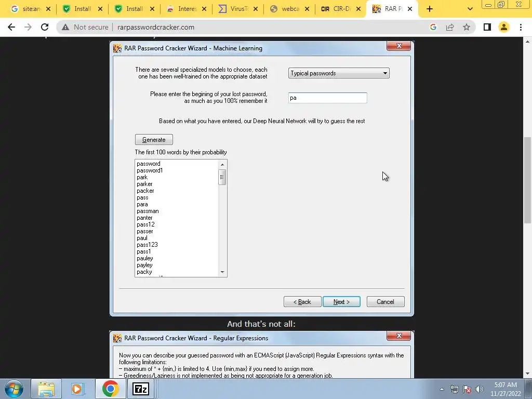
Task: Select 'pauley' in the word list
Action: [145, 258]
